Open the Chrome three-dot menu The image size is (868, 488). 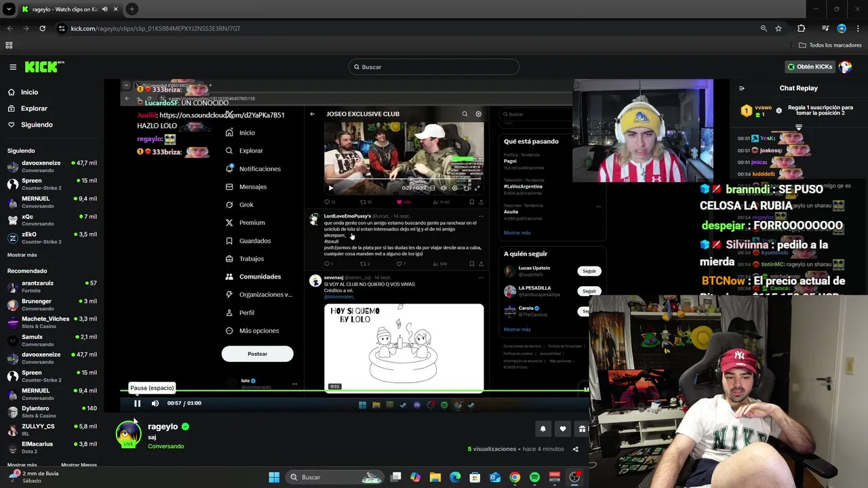pos(858,28)
